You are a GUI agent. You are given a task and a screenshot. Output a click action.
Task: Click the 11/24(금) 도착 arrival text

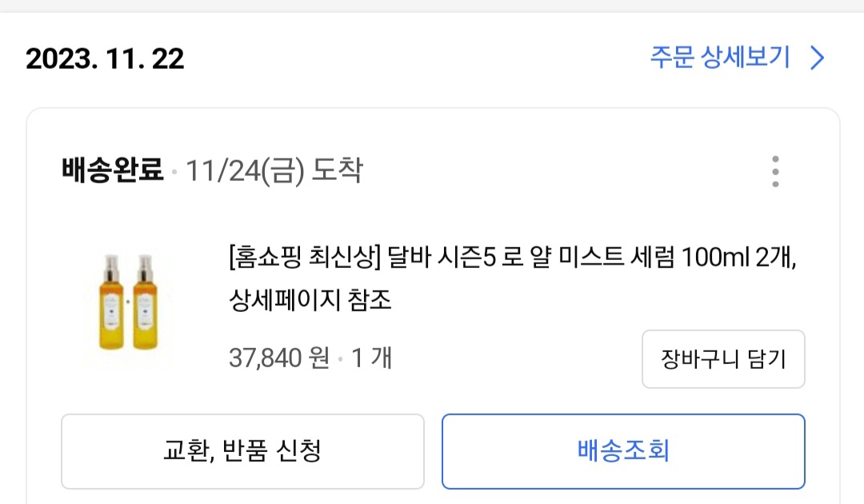pyautogui.click(x=274, y=170)
